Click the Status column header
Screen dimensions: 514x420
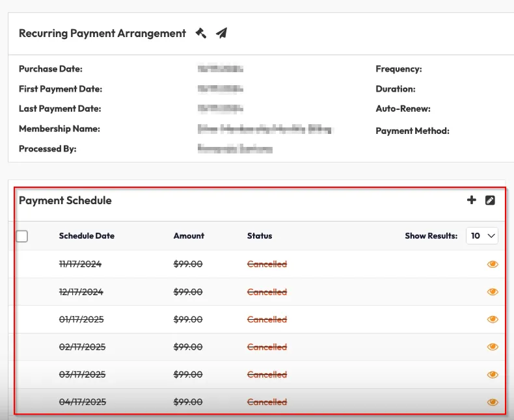click(x=260, y=236)
